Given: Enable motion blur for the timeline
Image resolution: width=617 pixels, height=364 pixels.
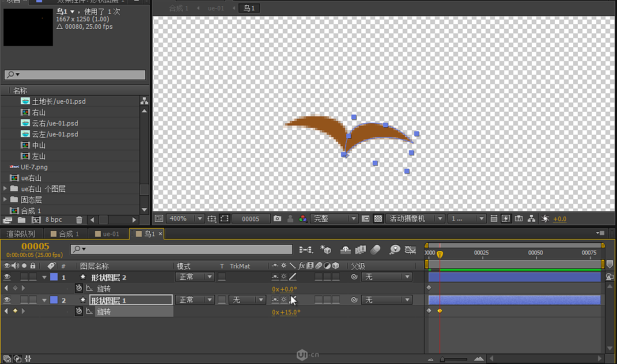Looking at the screenshot, I should tap(376, 249).
